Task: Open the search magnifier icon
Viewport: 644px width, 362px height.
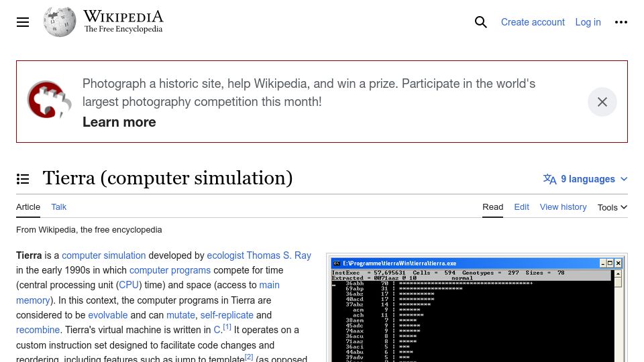Action: click(x=480, y=22)
